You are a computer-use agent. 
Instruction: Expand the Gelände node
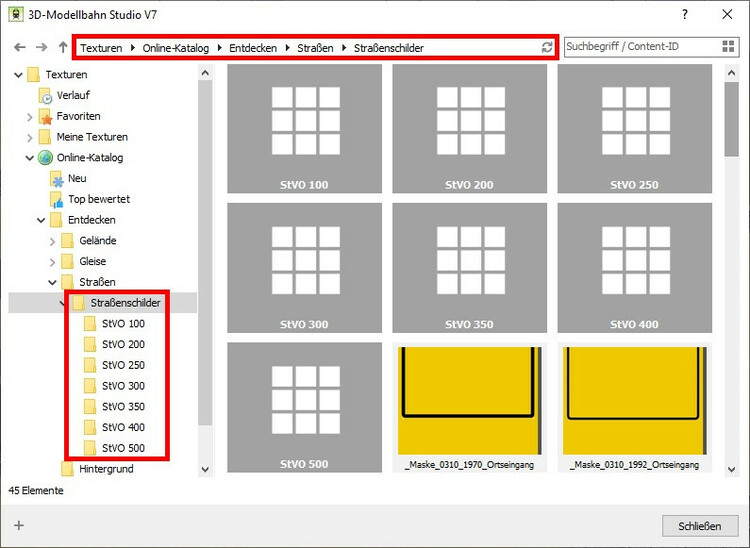[53, 241]
